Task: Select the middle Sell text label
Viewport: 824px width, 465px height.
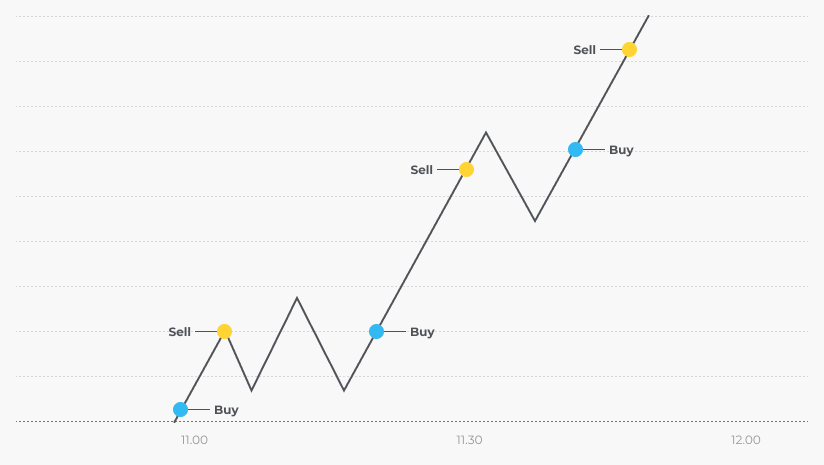Action: [x=421, y=170]
